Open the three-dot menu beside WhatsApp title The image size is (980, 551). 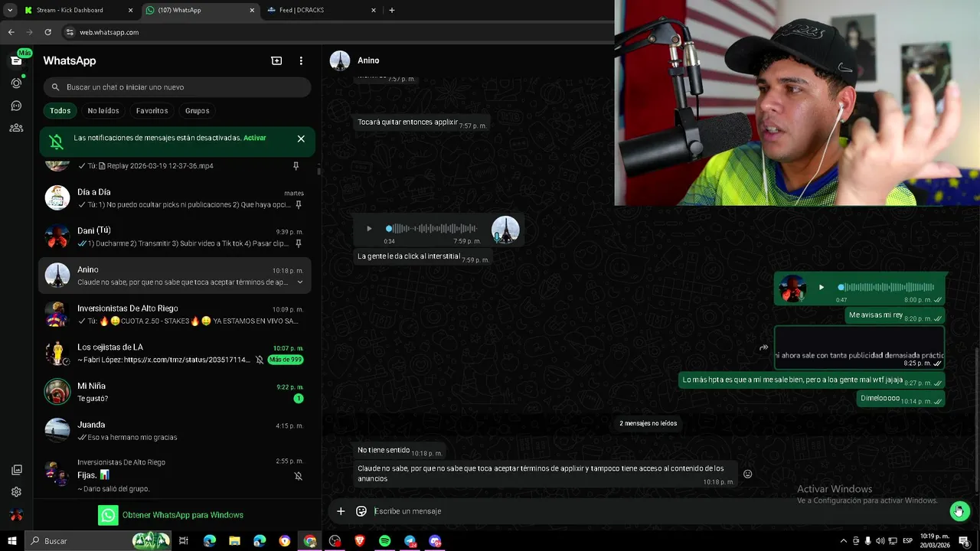tap(301, 60)
